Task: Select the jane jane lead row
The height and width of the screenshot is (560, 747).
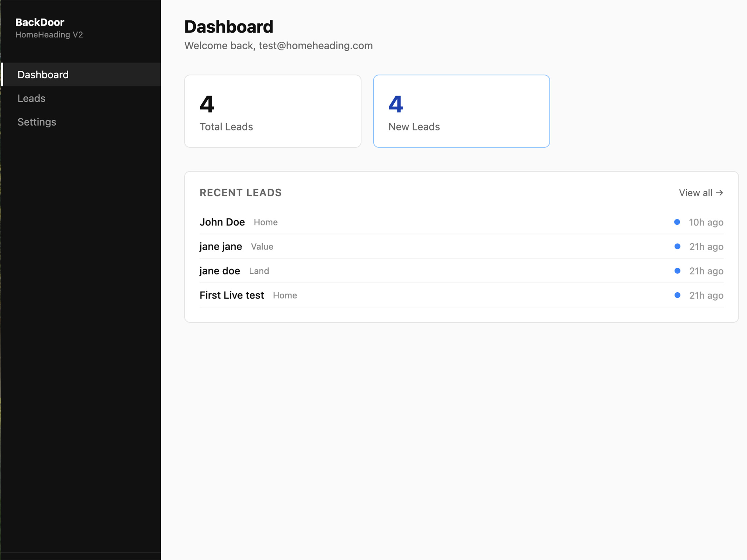Action: pos(221,246)
